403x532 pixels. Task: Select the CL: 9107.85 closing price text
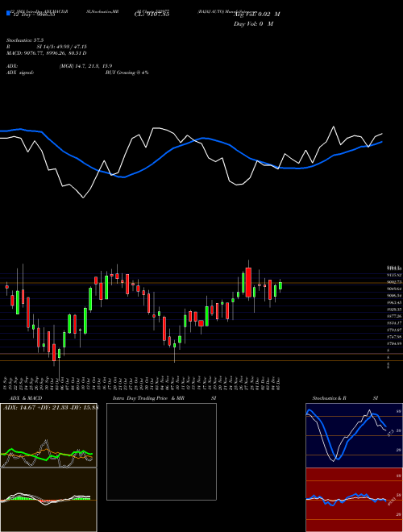point(152,15)
